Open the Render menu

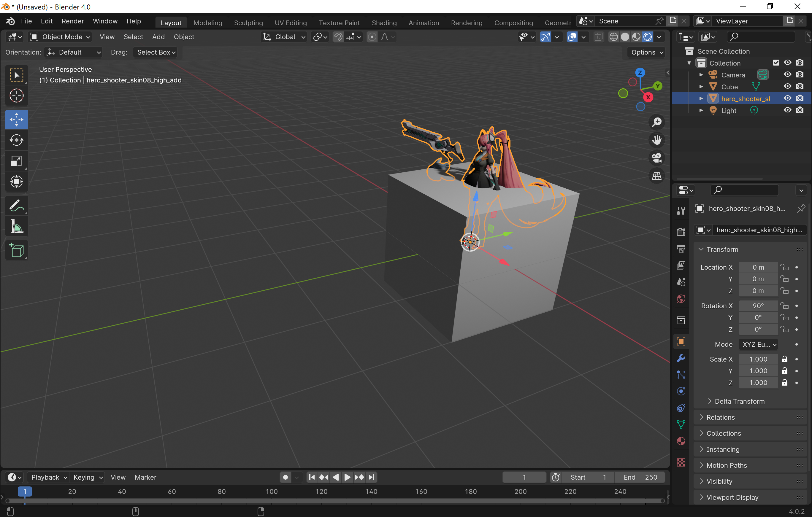(72, 21)
